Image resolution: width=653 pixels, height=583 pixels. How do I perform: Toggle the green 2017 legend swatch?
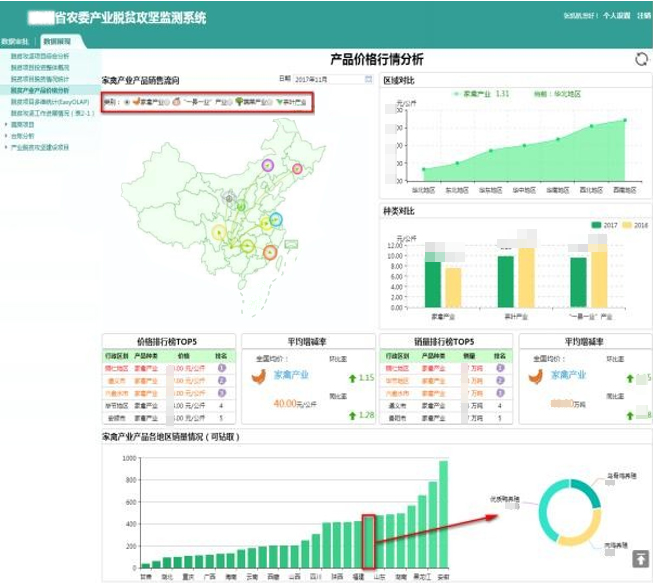(596, 225)
